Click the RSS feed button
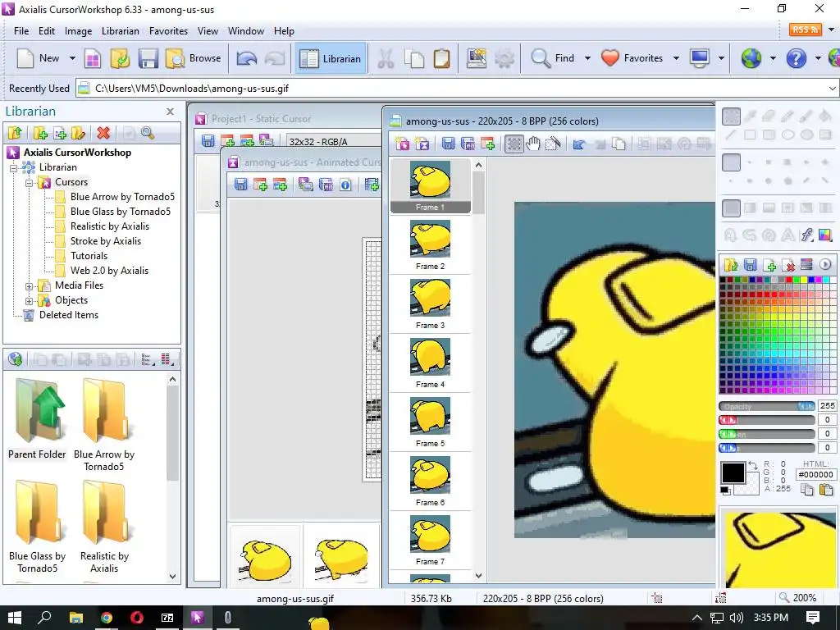The height and width of the screenshot is (630, 840). 806,30
